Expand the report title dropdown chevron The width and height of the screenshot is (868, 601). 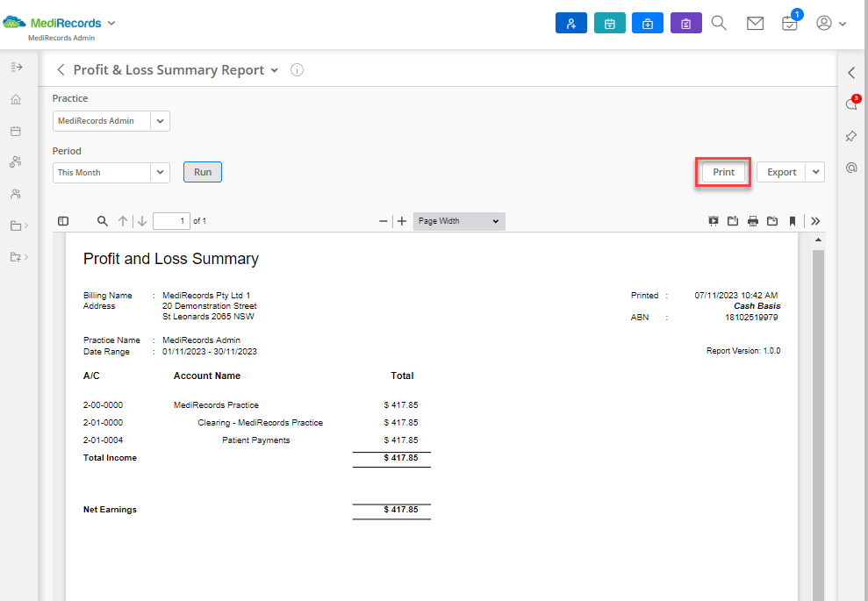point(275,70)
